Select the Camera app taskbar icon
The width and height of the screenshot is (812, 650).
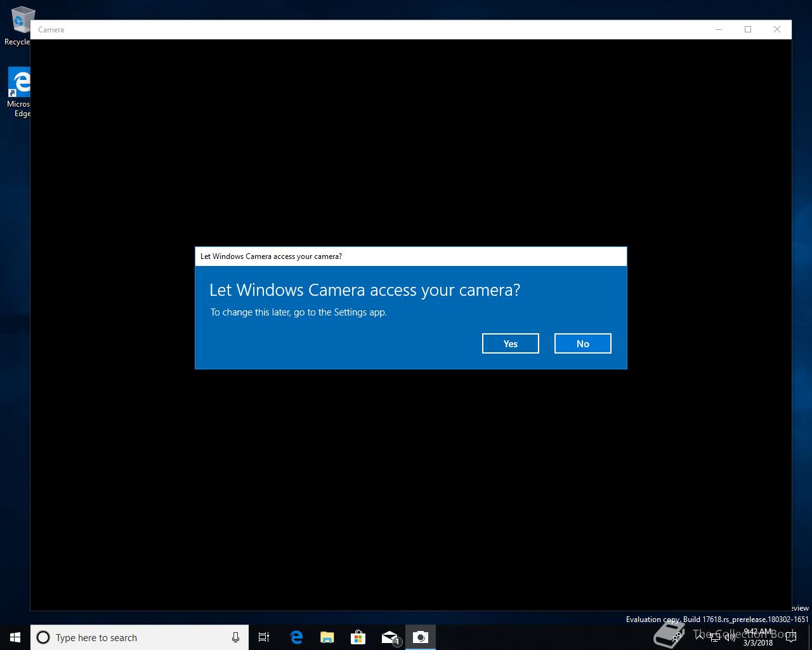tap(421, 637)
